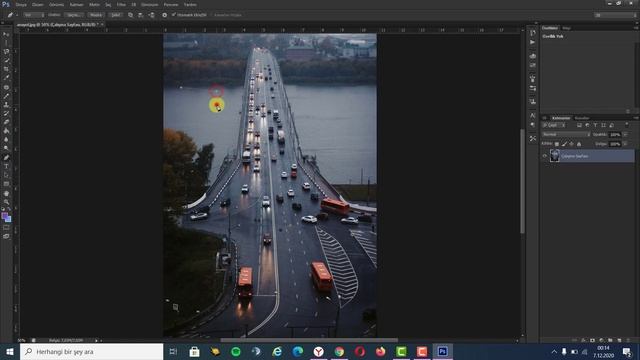
Task: Toggle layer filtering switch in Layers panel
Action: (627, 125)
